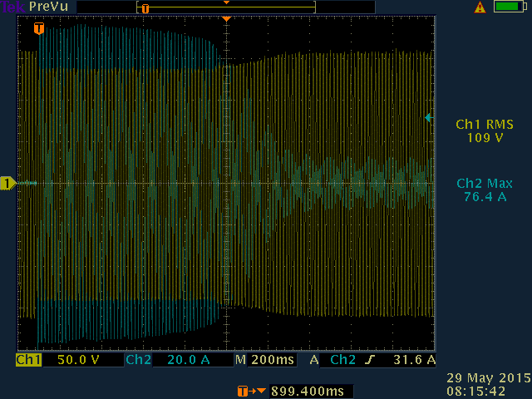Click the yellow warning triangle icon

pyautogui.click(x=480, y=7)
